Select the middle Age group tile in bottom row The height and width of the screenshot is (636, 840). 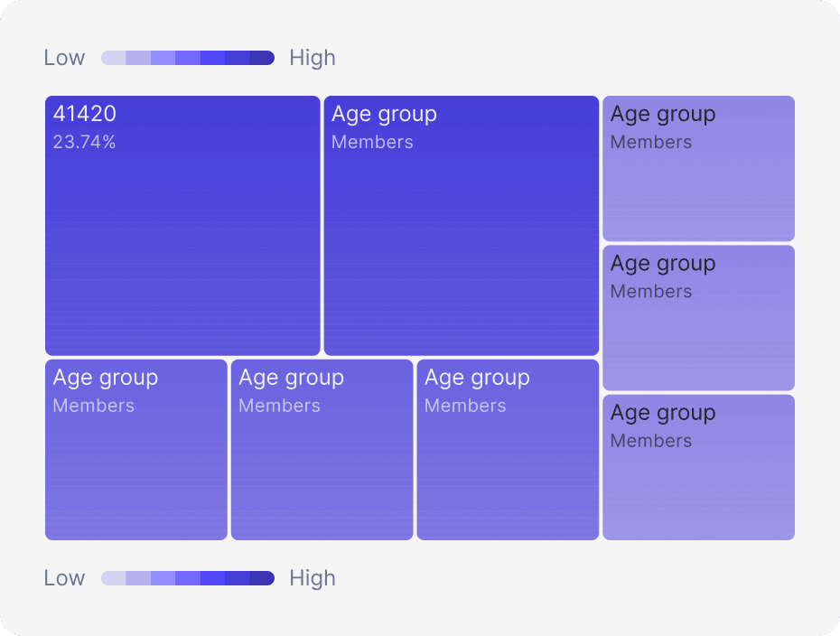(322, 461)
